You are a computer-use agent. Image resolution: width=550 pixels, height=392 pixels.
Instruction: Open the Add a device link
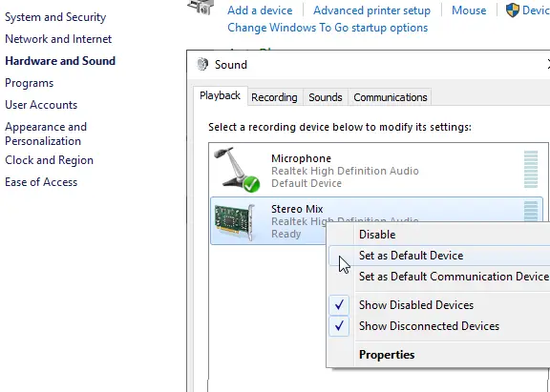[x=260, y=10]
